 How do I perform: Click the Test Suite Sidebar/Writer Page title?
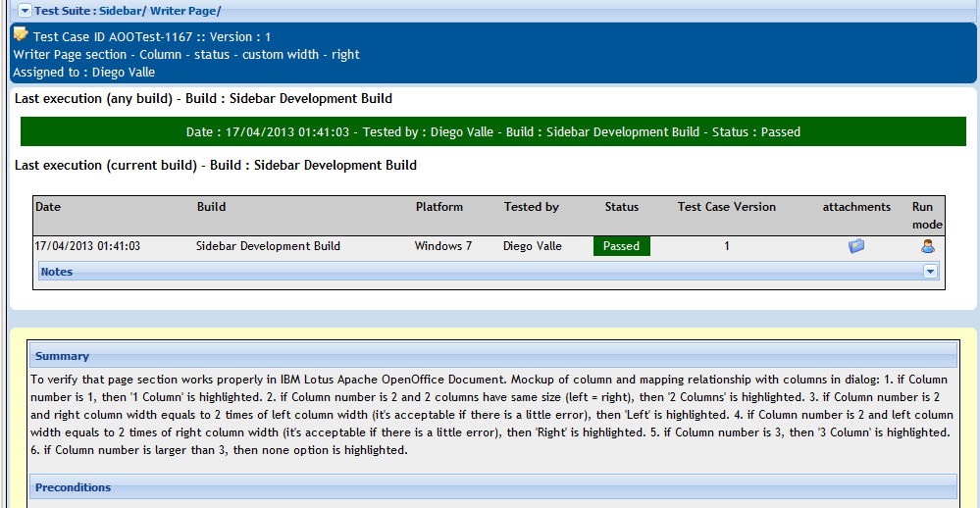pyautogui.click(x=128, y=11)
